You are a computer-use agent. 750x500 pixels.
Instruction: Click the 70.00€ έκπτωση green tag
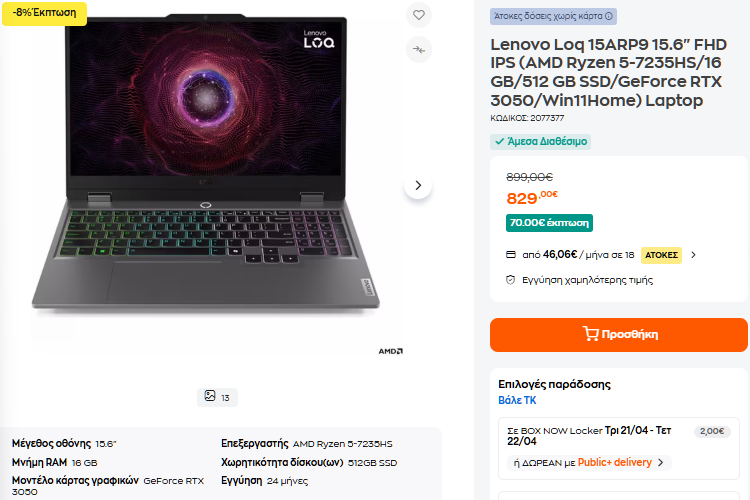[x=550, y=222]
